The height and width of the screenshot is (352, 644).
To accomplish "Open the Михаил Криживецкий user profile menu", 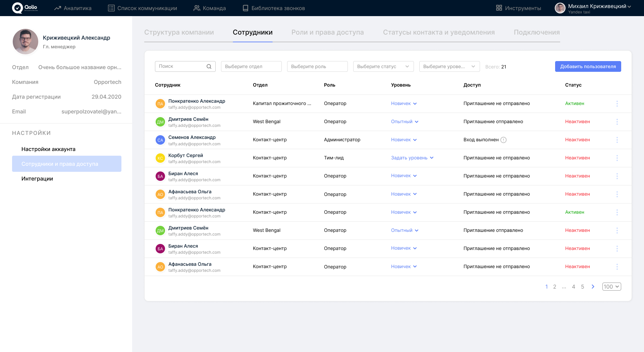I will (593, 8).
